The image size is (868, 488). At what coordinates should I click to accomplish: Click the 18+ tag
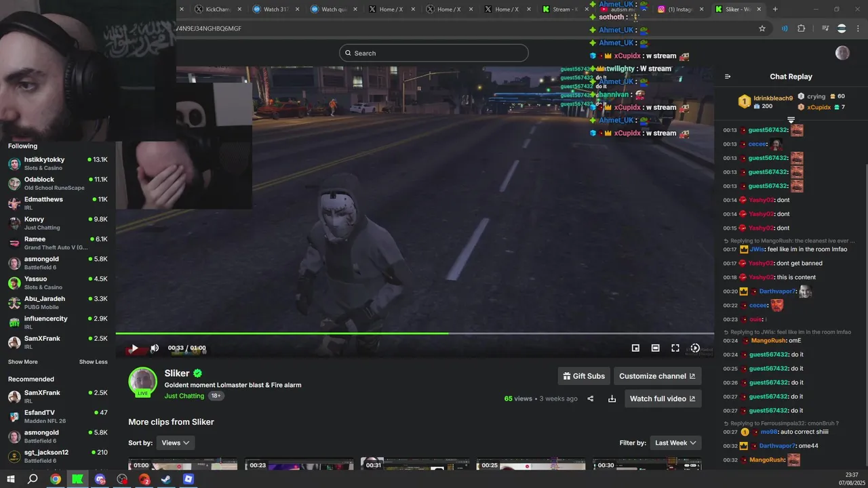[x=216, y=396]
